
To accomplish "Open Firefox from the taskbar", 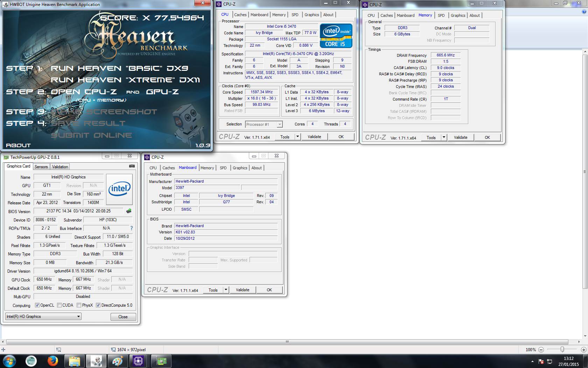I will [53, 361].
